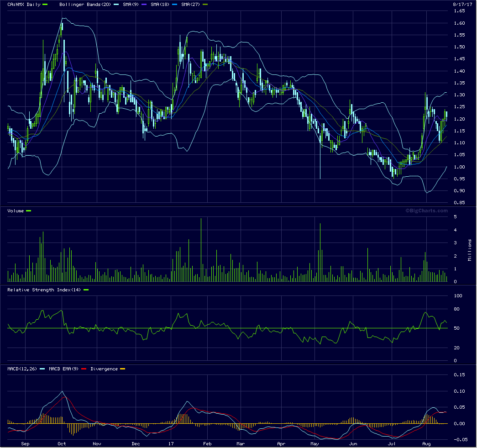Viewport: 477px width, 448px height.
Task: Click the green swatch beside Relative Strength Index(14)
Action: click(86, 290)
